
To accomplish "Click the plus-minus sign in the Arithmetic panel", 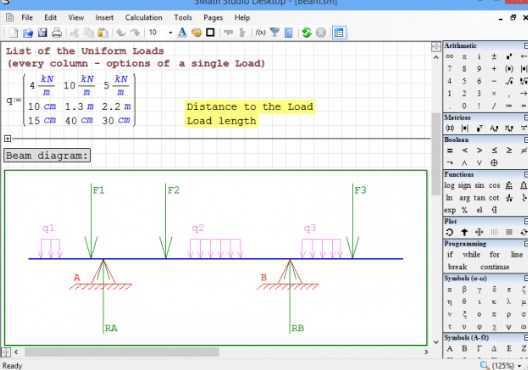I will point(494,57).
